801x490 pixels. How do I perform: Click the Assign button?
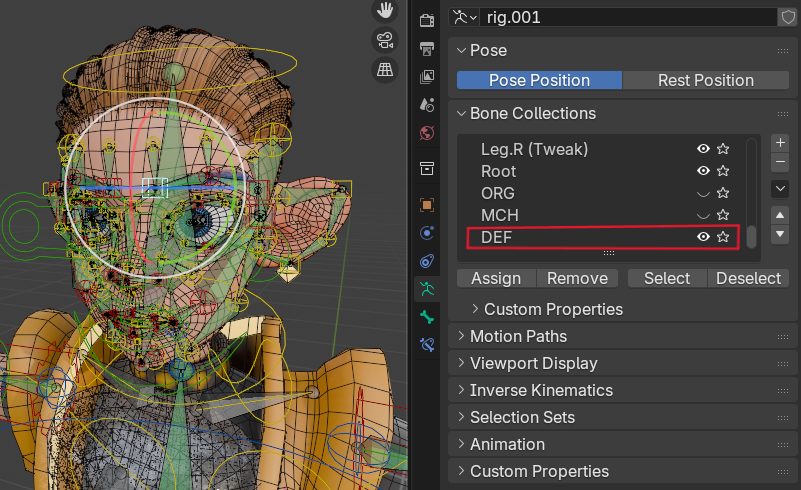(x=496, y=278)
